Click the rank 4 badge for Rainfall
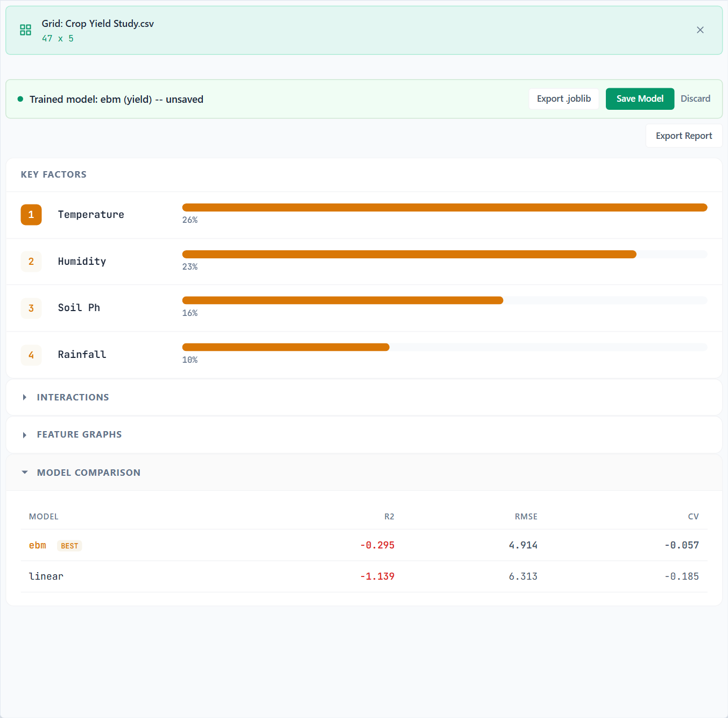 tap(31, 355)
